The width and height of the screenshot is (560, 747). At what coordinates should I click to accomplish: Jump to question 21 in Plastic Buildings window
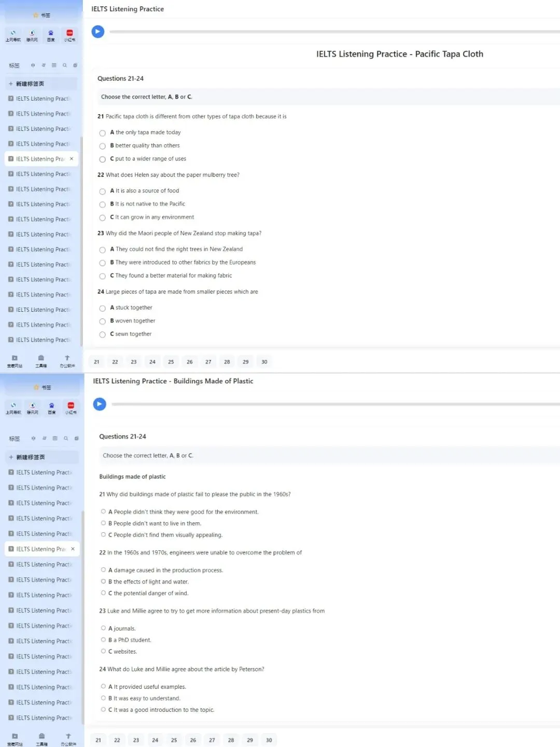pyautogui.click(x=98, y=740)
